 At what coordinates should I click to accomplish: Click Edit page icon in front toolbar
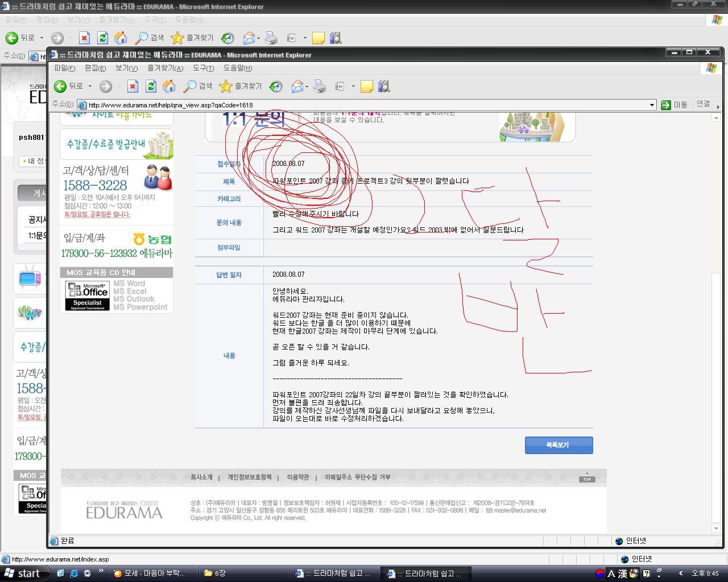340,86
